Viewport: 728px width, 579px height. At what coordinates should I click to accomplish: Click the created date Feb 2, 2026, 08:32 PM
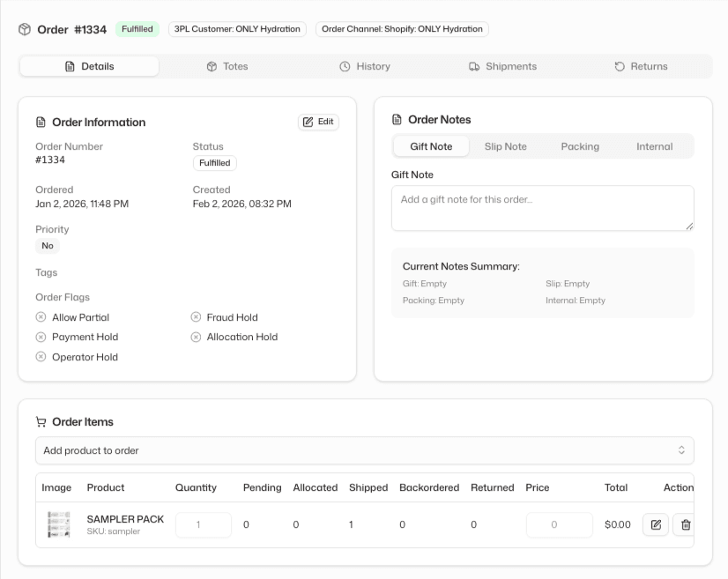point(241,204)
